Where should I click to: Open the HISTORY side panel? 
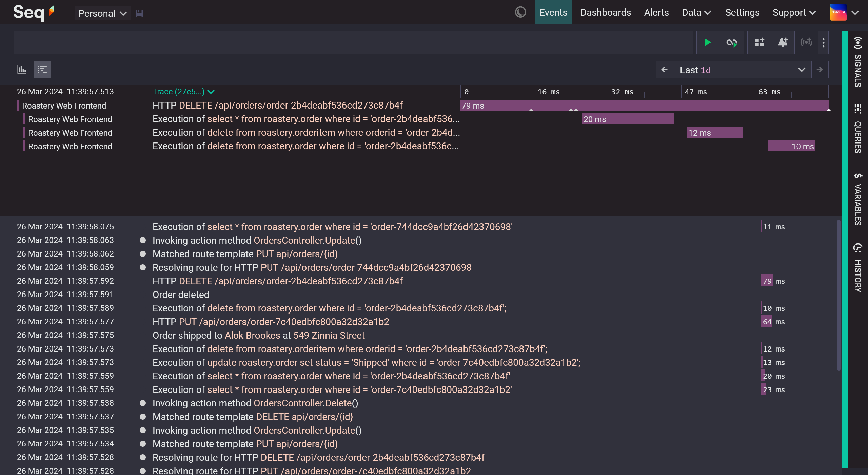(857, 268)
